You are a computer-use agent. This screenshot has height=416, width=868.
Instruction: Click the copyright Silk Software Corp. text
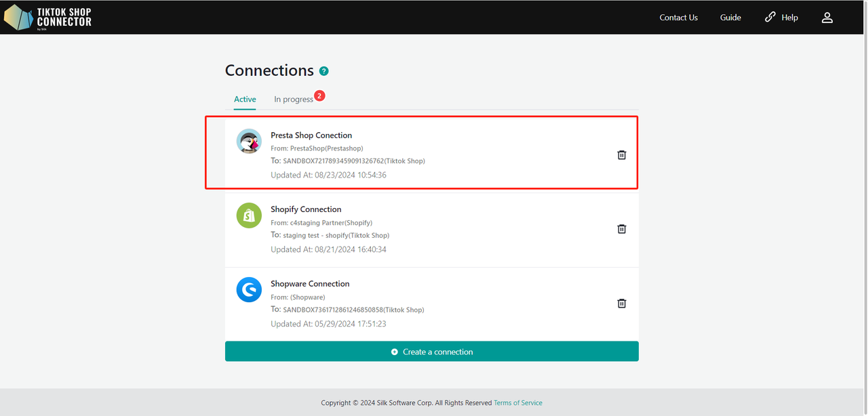[x=406, y=402]
